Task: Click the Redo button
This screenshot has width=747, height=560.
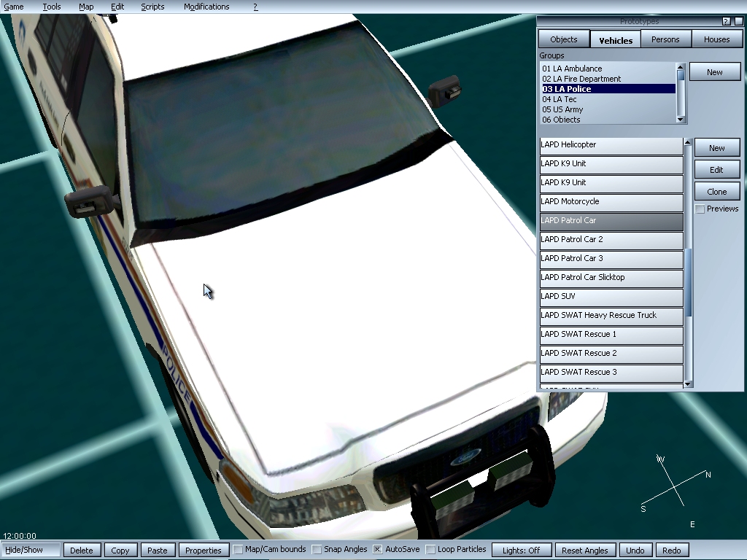Action: [x=672, y=550]
